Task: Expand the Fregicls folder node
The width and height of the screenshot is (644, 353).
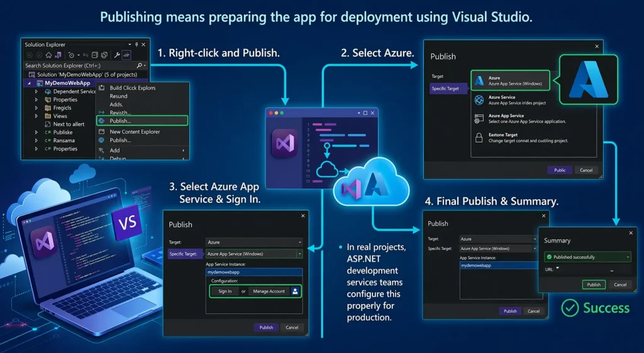Action: coord(36,108)
